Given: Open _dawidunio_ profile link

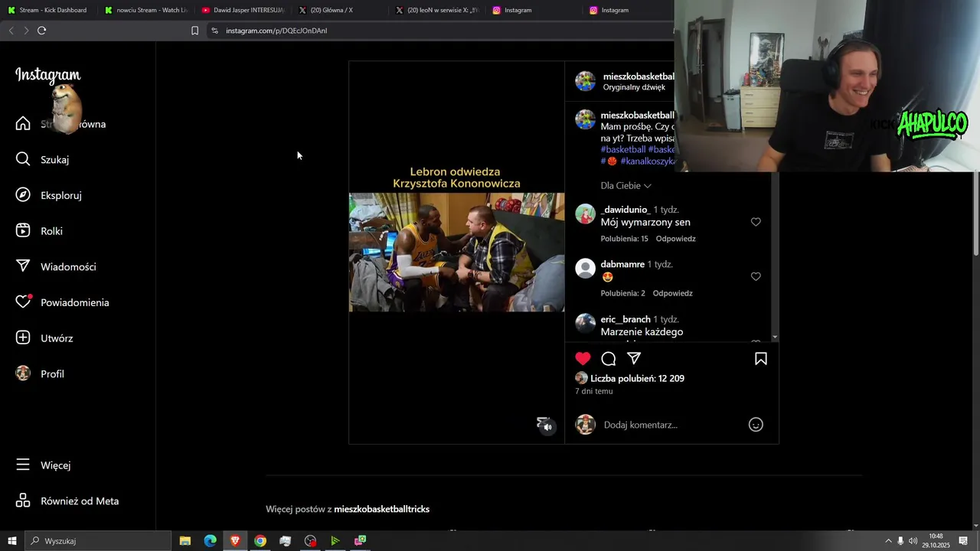Looking at the screenshot, I should [x=625, y=209].
